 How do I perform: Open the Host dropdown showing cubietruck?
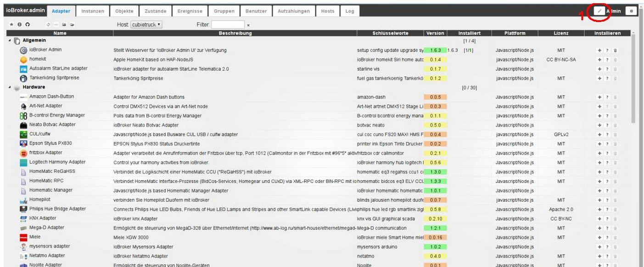click(146, 24)
